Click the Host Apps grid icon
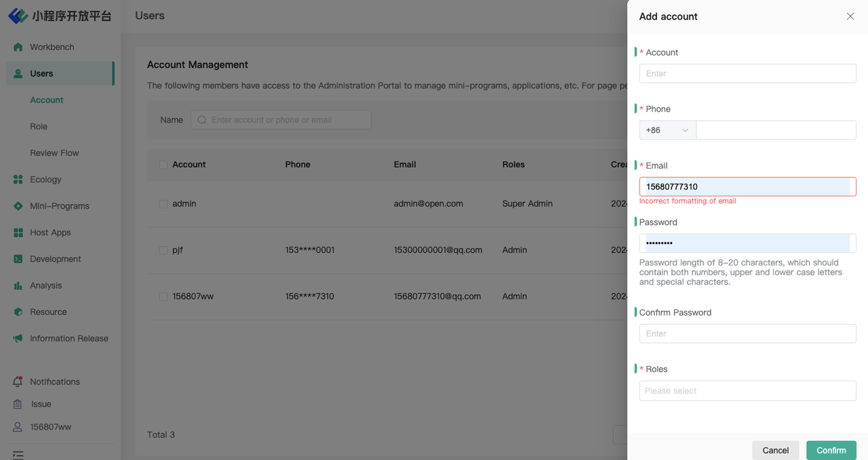Viewport: 868px width, 460px height. tap(18, 232)
